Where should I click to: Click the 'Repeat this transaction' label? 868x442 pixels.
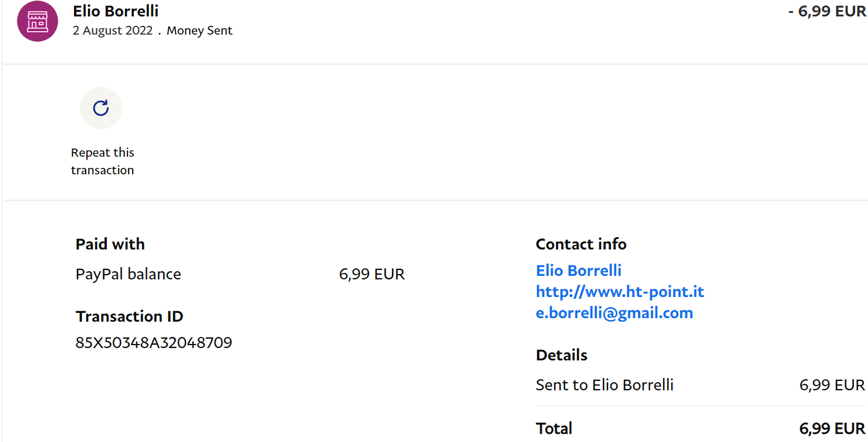pos(103,161)
